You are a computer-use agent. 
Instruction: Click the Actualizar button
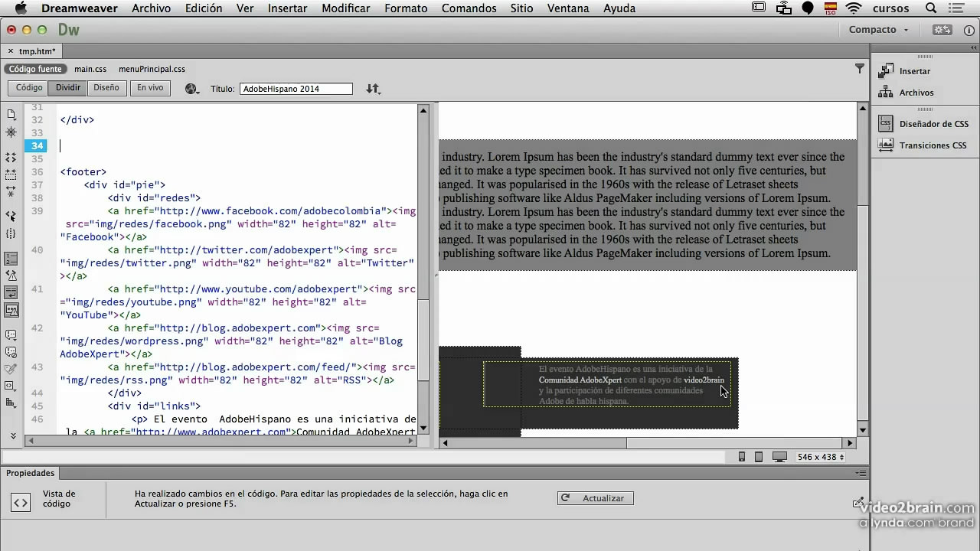pos(595,498)
